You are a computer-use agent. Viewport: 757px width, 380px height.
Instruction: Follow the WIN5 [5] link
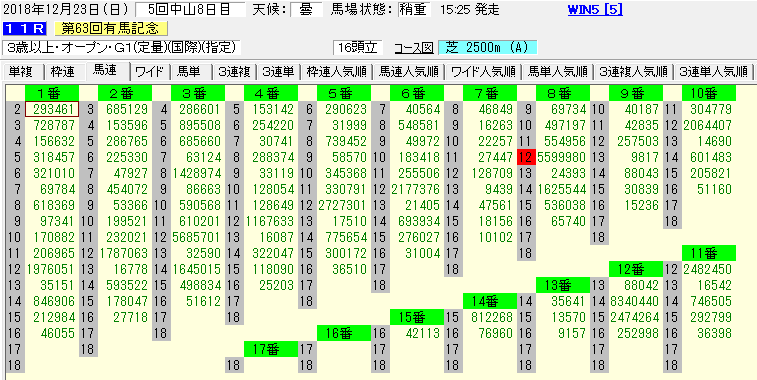(595, 10)
